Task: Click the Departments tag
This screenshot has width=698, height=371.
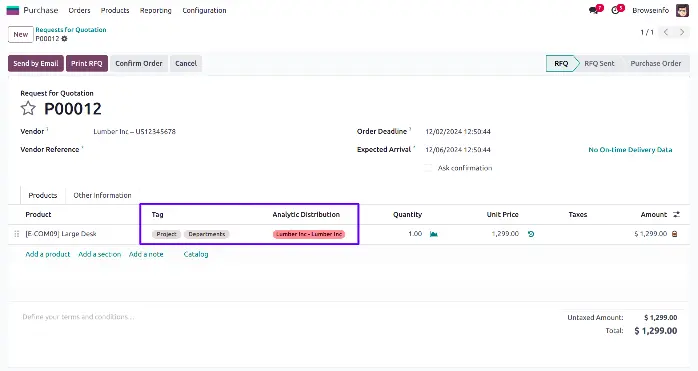Action: (207, 234)
